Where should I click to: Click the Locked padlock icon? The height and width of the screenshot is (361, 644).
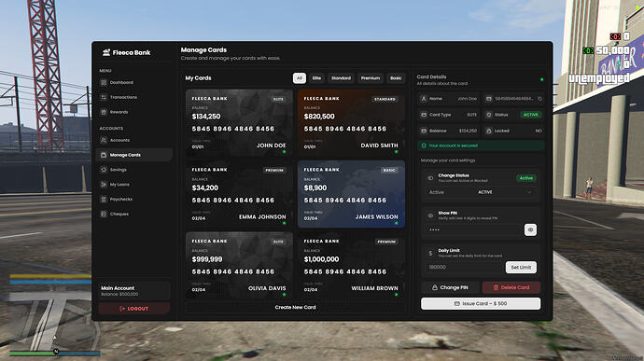pos(489,131)
